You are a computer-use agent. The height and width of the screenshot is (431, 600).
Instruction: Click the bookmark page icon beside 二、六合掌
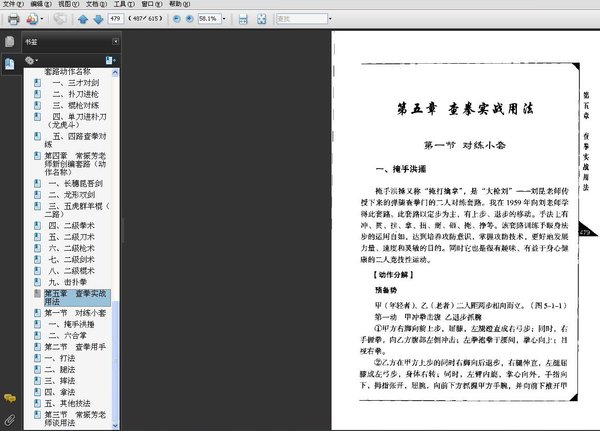pos(37,336)
